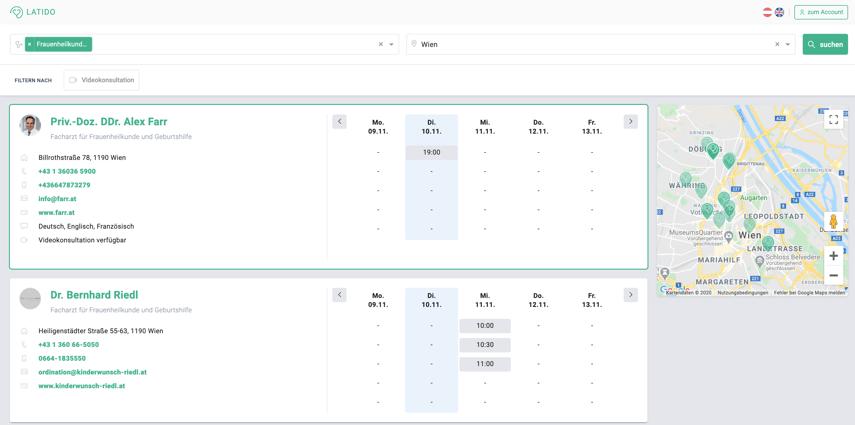Zoom out on the map
The width and height of the screenshot is (855, 425).
pyautogui.click(x=833, y=275)
